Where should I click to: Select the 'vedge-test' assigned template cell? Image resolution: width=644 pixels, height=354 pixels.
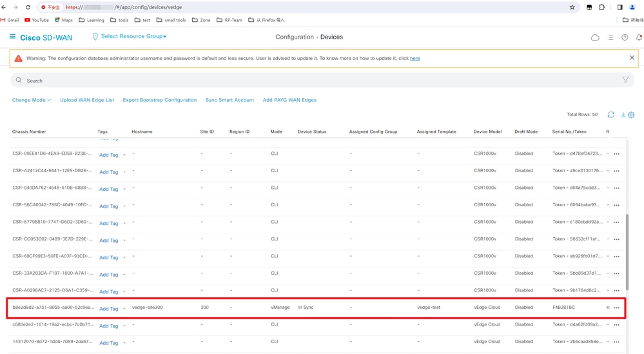(x=429, y=307)
